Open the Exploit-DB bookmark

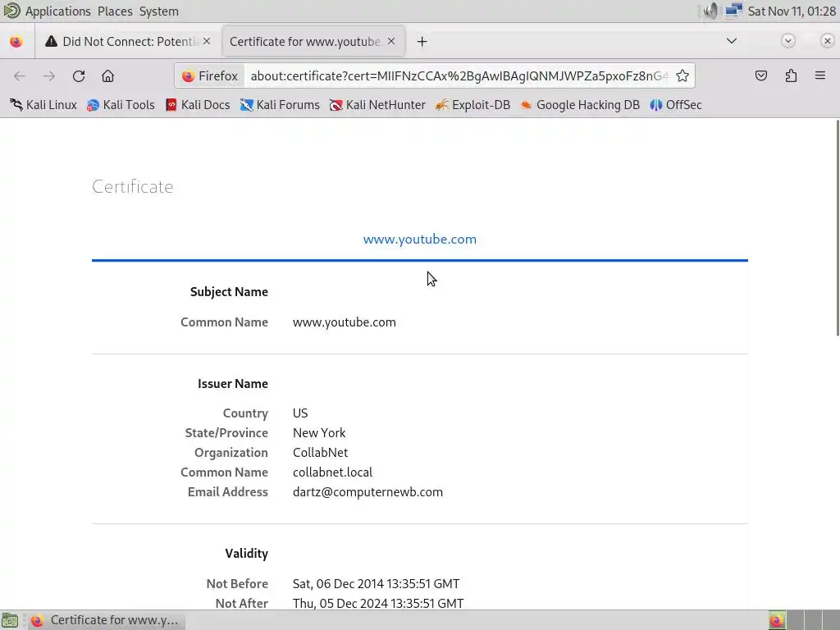(472, 105)
